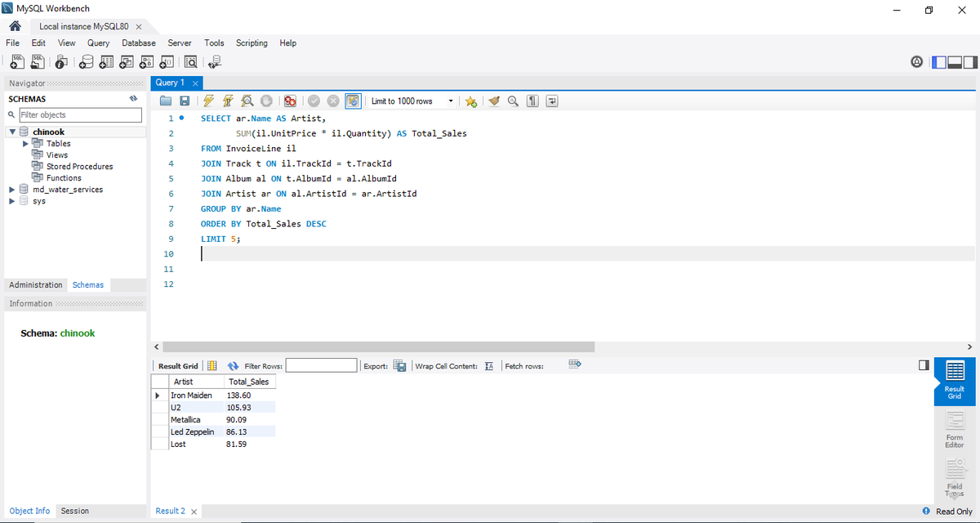This screenshot has width=980, height=523.
Task: Focus the Filter Rows input field
Action: click(321, 365)
